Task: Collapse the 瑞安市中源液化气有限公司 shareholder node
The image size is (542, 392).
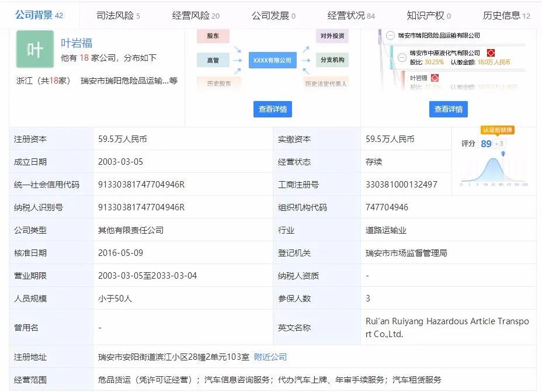Action: [402, 57]
